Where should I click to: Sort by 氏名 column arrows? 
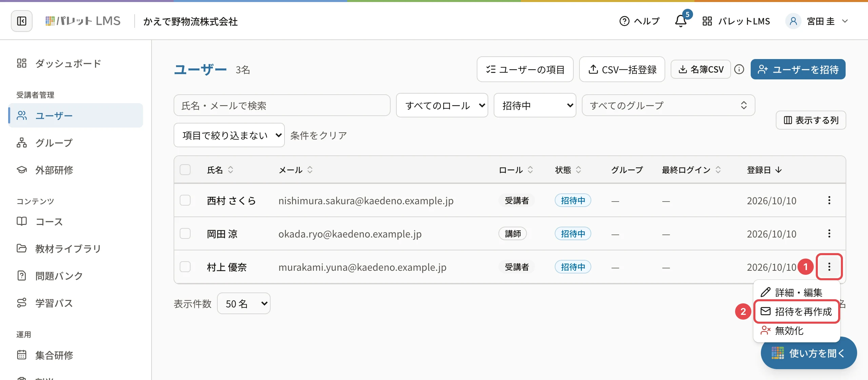click(231, 170)
